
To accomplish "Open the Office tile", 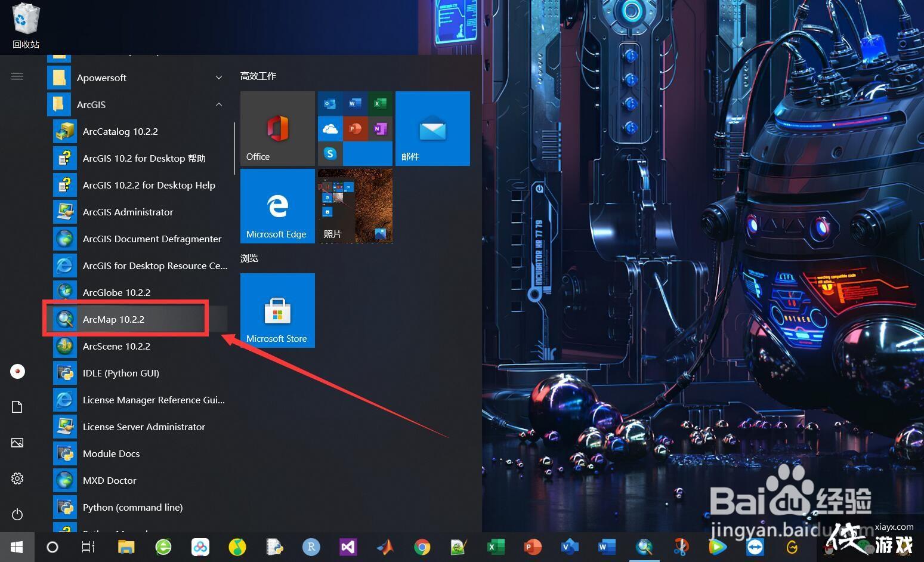I will tap(277, 128).
